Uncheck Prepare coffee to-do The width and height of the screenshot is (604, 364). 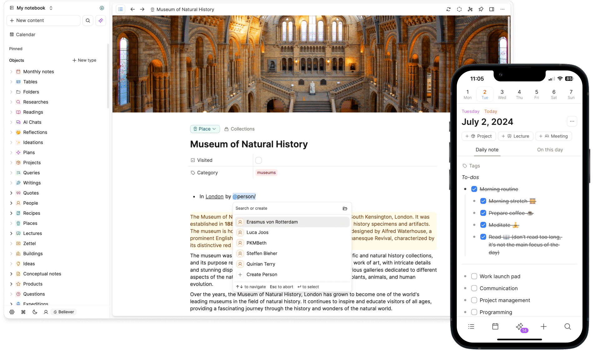483,213
